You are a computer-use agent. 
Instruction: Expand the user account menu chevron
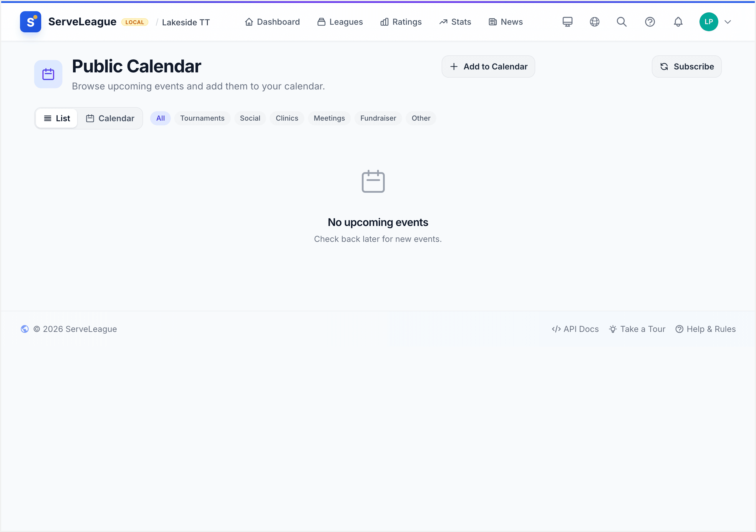(728, 22)
